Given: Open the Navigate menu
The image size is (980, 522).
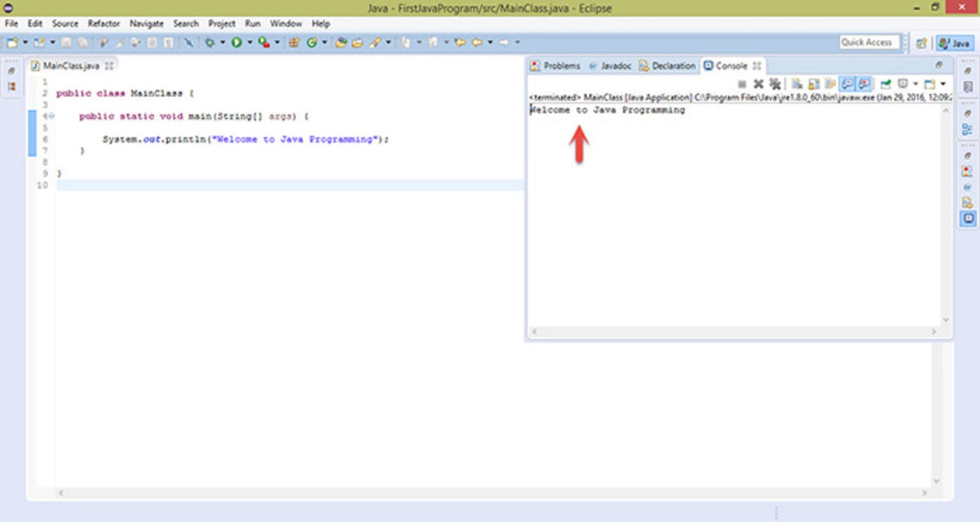Looking at the screenshot, I should click(x=146, y=23).
